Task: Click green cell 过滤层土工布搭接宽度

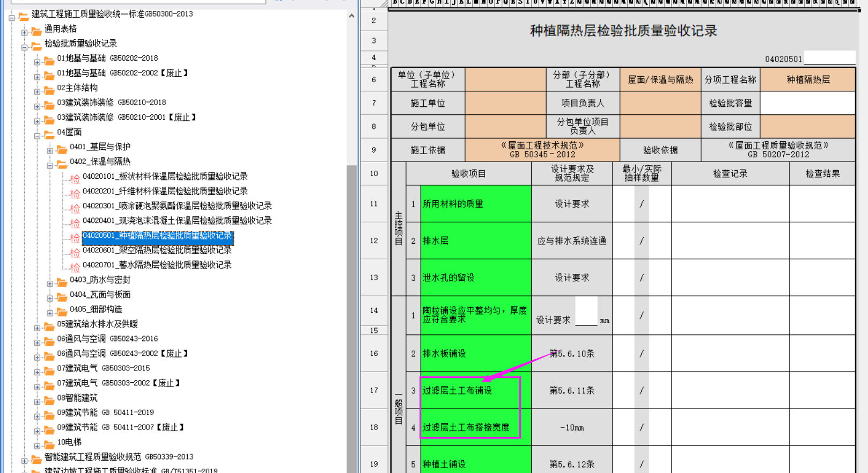Action: (x=476, y=427)
